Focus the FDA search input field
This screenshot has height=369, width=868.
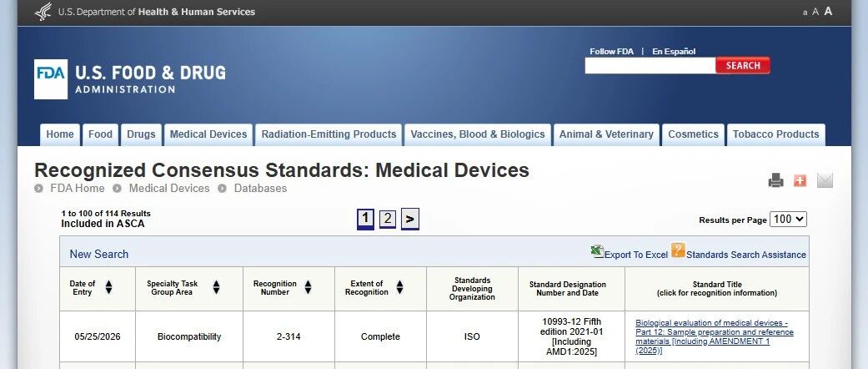coord(650,65)
